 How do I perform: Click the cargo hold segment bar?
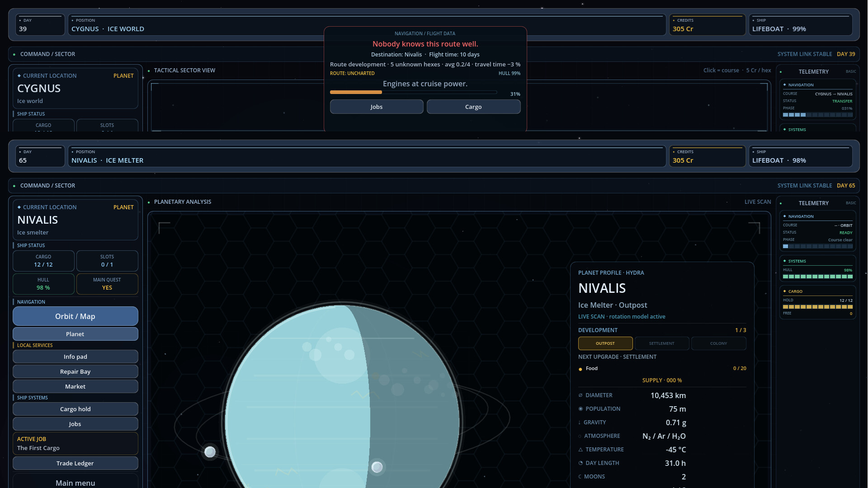pos(818,307)
